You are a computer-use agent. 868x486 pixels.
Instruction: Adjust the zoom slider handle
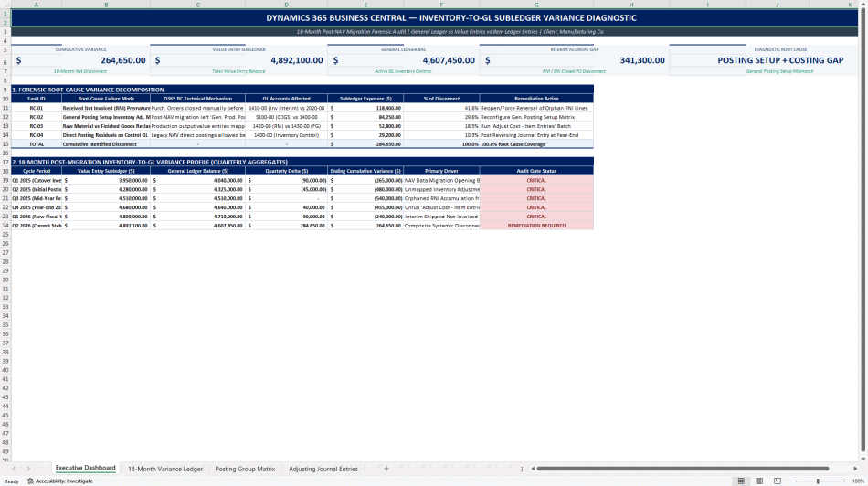[818, 481]
